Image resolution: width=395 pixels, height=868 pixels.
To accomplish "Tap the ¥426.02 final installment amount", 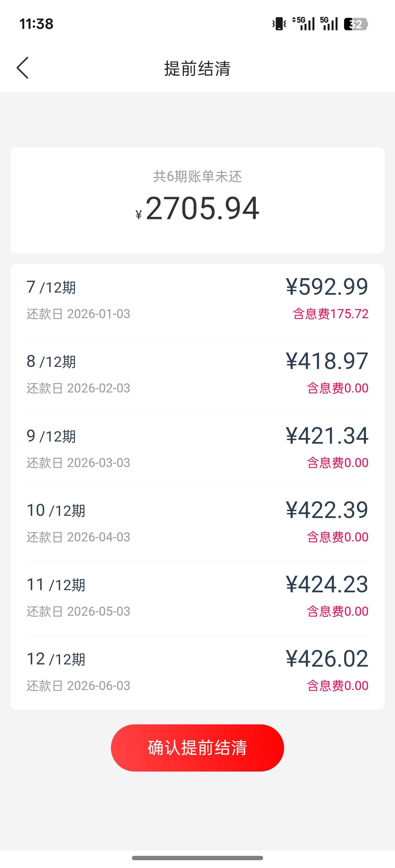I will coord(327,658).
